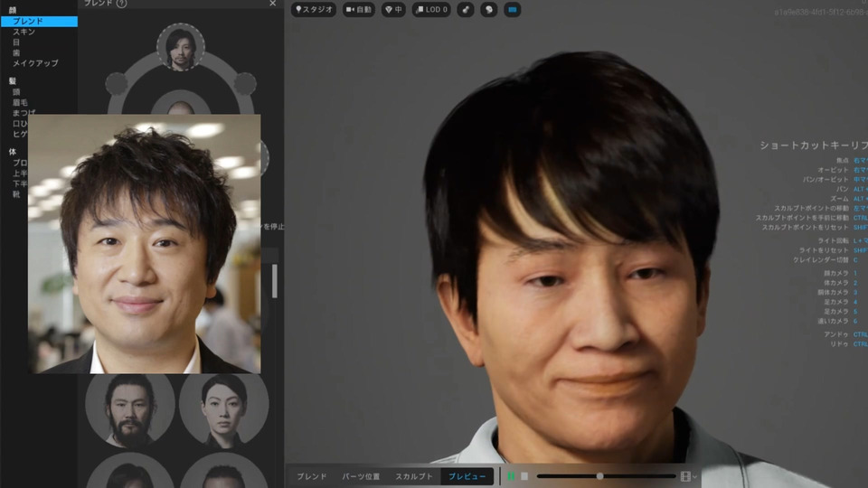This screenshot has width=868, height=488.
Task: Click the empty left blend slot on the ring
Action: tap(117, 83)
